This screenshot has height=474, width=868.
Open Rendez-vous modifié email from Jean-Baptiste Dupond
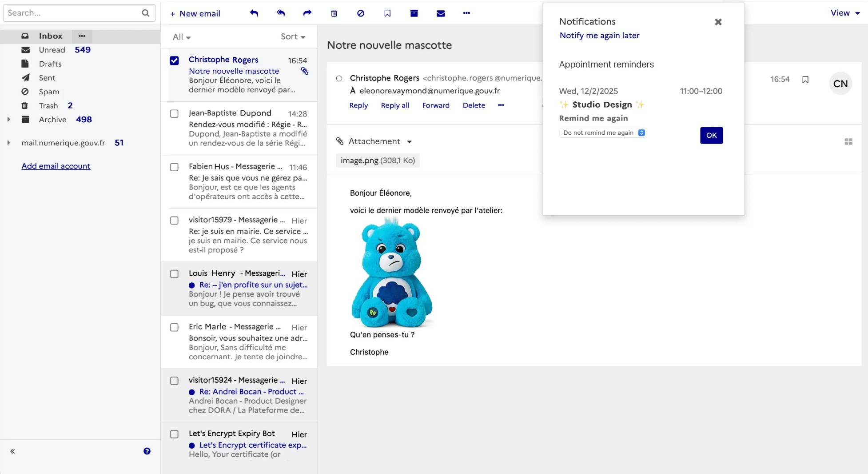[x=239, y=129]
